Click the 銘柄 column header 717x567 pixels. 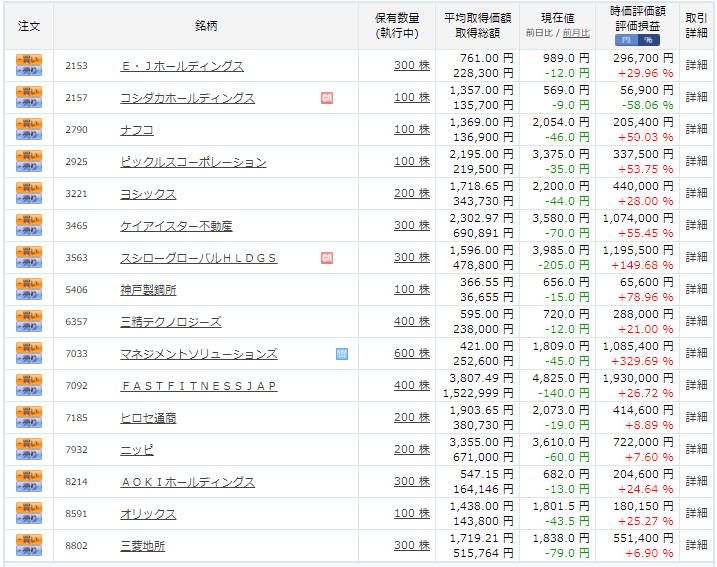[x=206, y=26]
